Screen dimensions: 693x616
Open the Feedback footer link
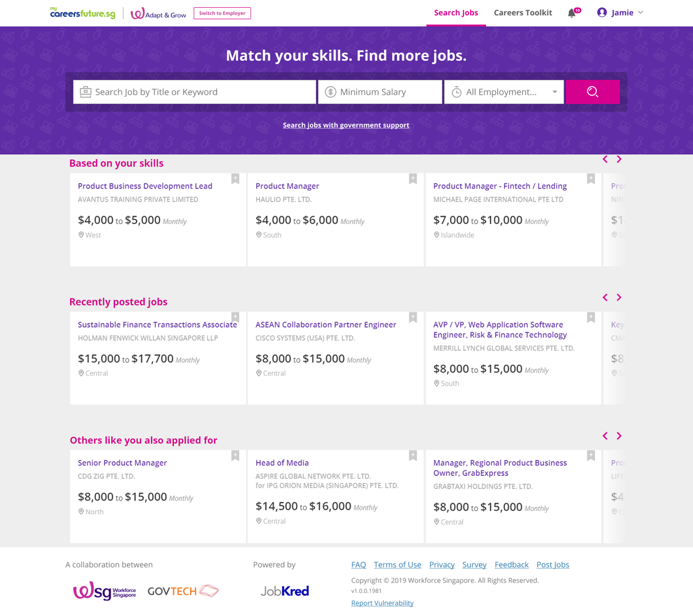point(512,565)
